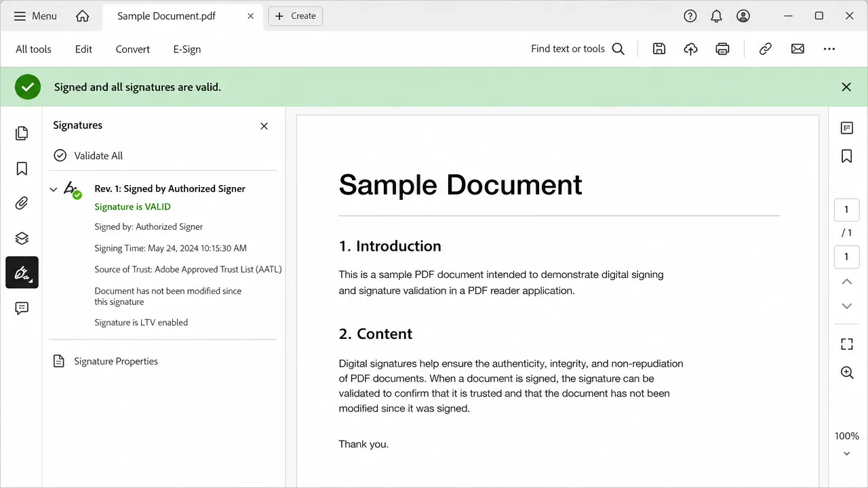868x488 pixels.
Task: Click the Signature Properties document icon
Action: click(59, 361)
